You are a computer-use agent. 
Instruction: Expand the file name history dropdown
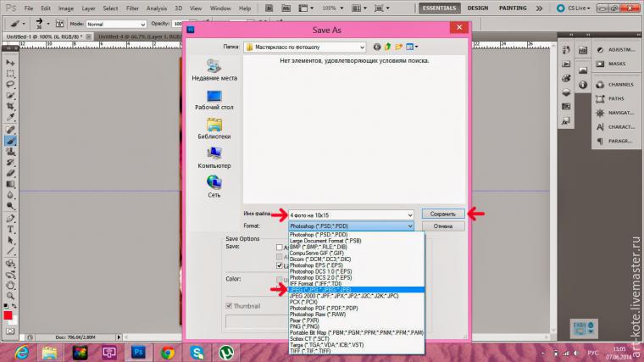409,214
